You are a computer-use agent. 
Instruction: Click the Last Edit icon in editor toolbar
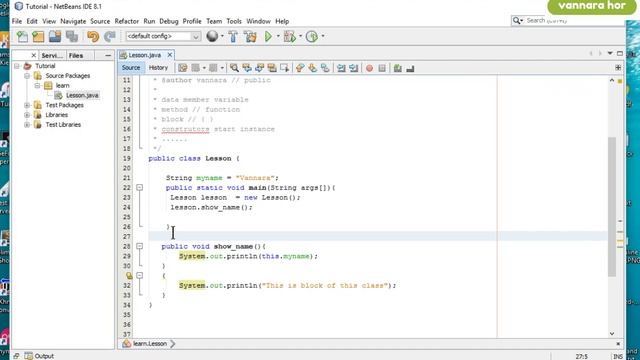[x=182, y=68]
